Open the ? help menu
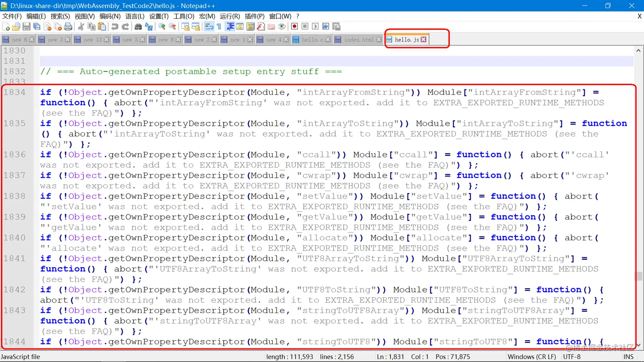The width and height of the screenshot is (644, 362). click(298, 16)
